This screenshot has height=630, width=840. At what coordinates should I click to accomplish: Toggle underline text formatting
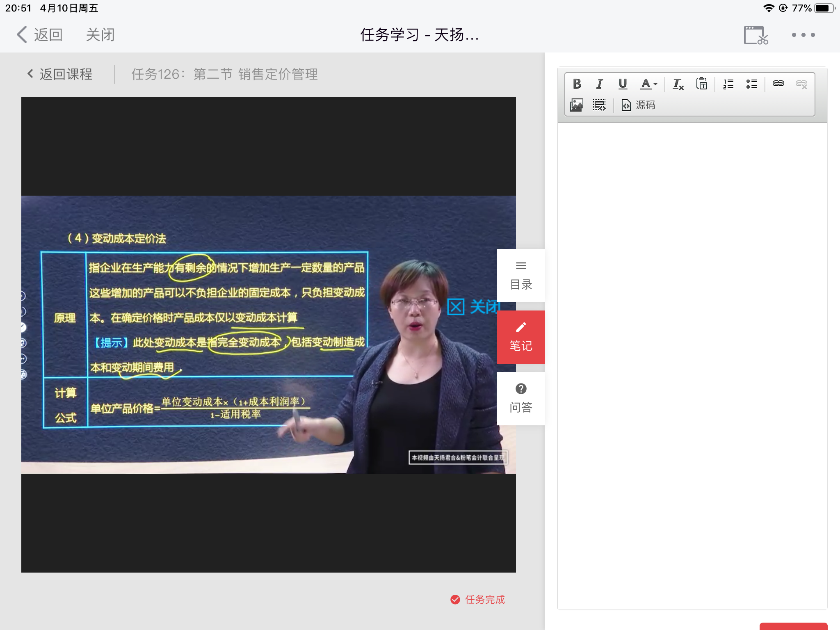[x=623, y=84]
